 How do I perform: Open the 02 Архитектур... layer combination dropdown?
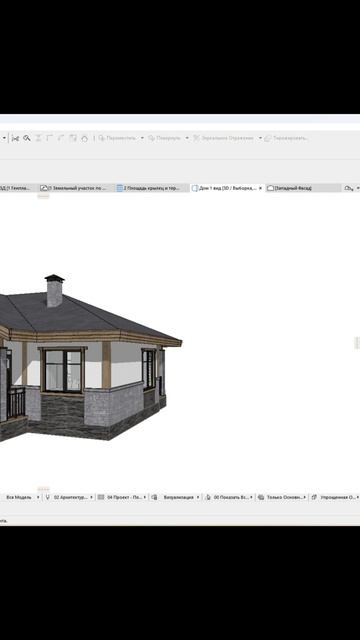pyautogui.click(x=73, y=497)
